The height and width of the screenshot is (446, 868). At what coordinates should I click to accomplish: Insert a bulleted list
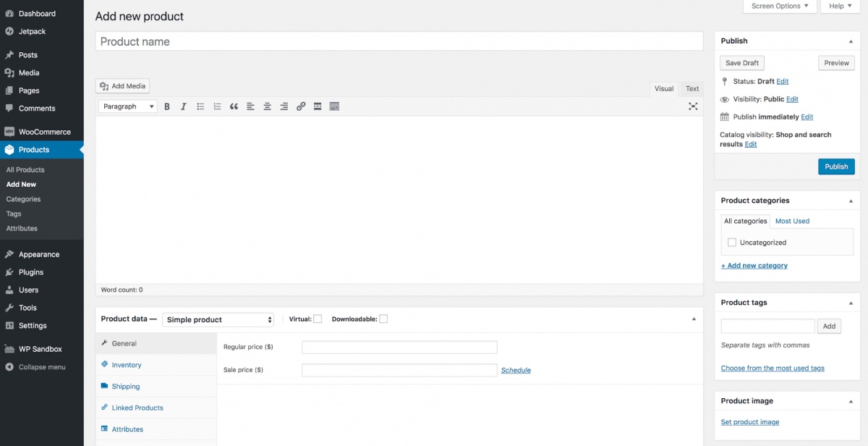200,106
